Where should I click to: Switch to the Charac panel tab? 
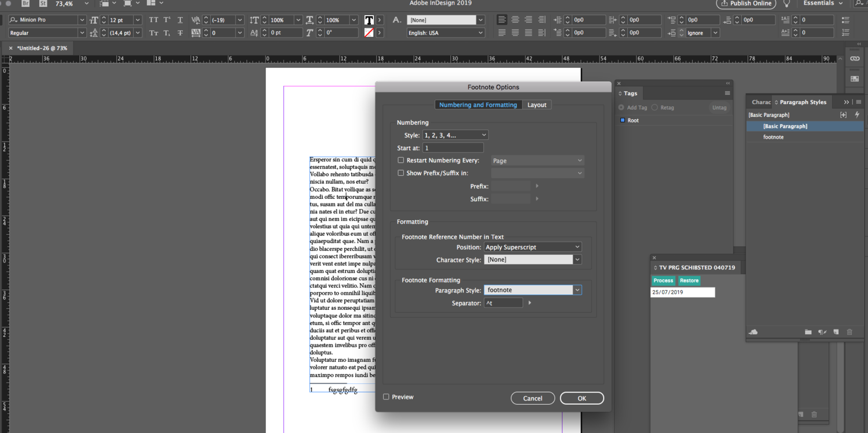(761, 102)
